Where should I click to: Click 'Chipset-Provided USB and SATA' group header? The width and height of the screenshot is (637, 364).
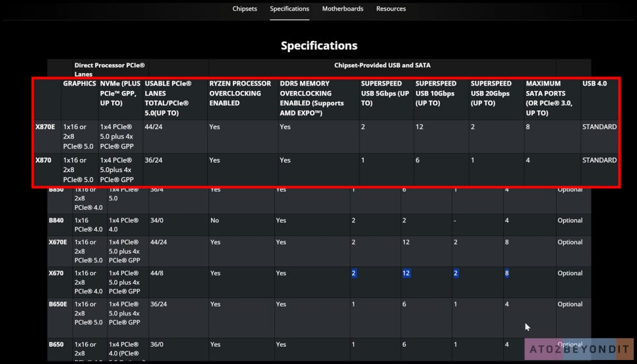click(x=382, y=65)
